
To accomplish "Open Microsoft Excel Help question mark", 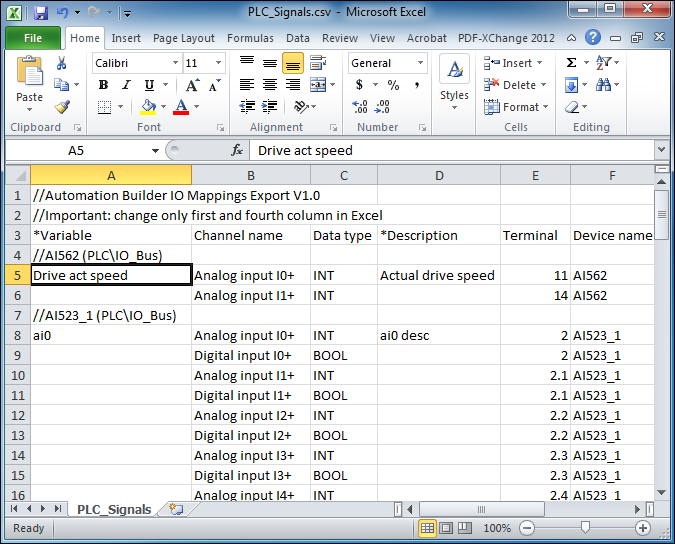I will point(593,37).
